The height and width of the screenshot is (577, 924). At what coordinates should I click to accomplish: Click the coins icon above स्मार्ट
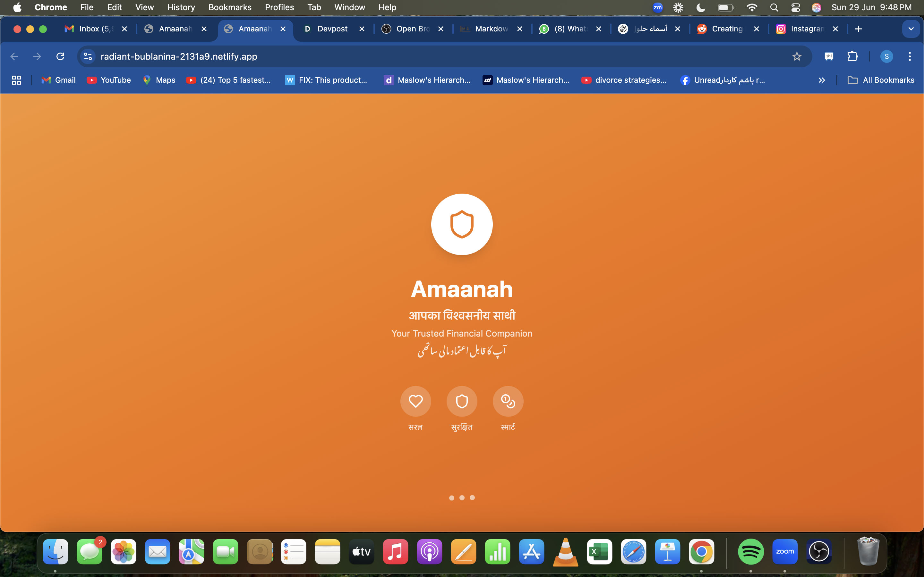tap(508, 401)
